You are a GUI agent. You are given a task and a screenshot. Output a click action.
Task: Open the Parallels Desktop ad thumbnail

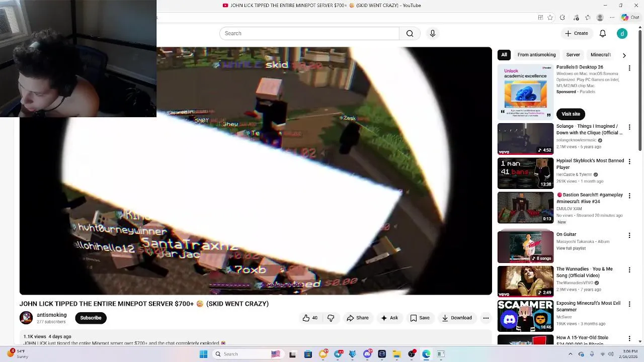click(x=525, y=92)
